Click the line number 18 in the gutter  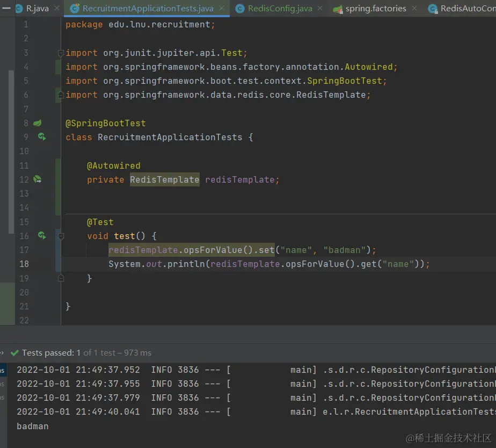pyautogui.click(x=24, y=264)
